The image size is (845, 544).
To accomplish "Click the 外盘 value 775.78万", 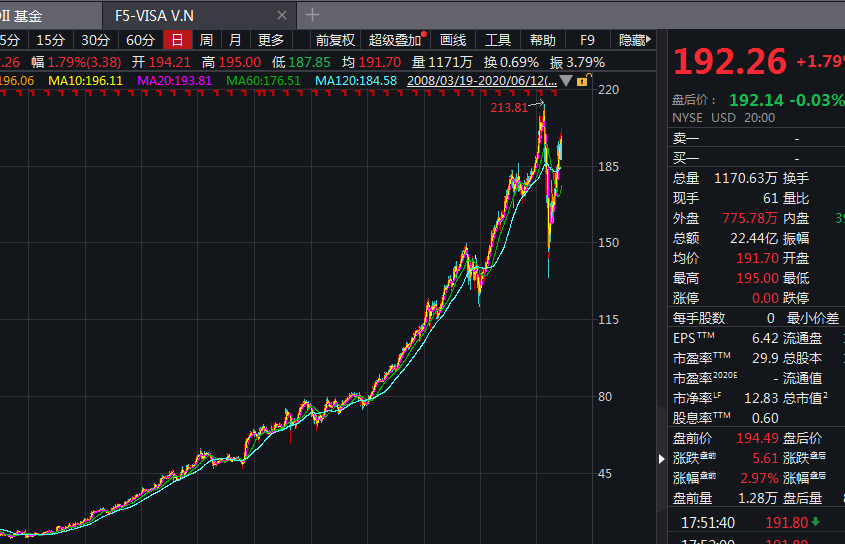I will point(750,218).
